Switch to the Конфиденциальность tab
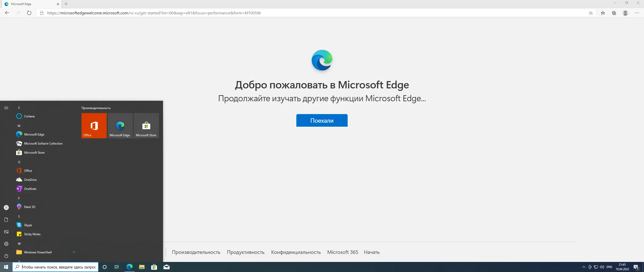The height and width of the screenshot is (272, 644). [x=296, y=252]
